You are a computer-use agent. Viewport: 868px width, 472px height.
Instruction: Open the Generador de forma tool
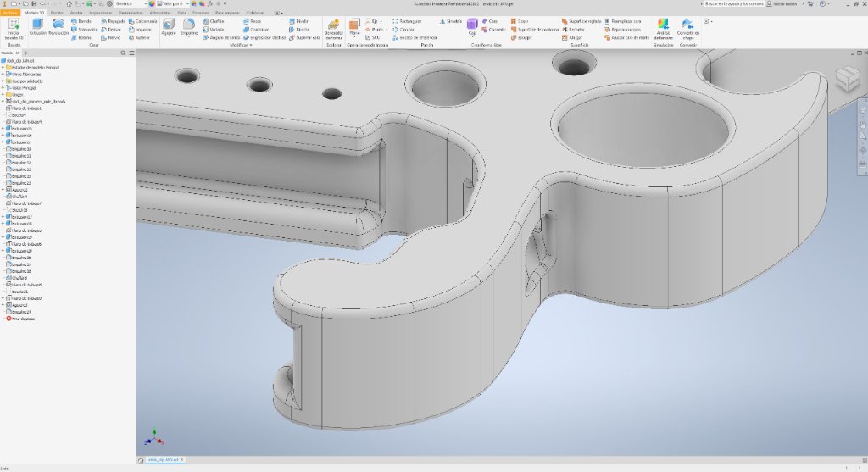(x=334, y=29)
